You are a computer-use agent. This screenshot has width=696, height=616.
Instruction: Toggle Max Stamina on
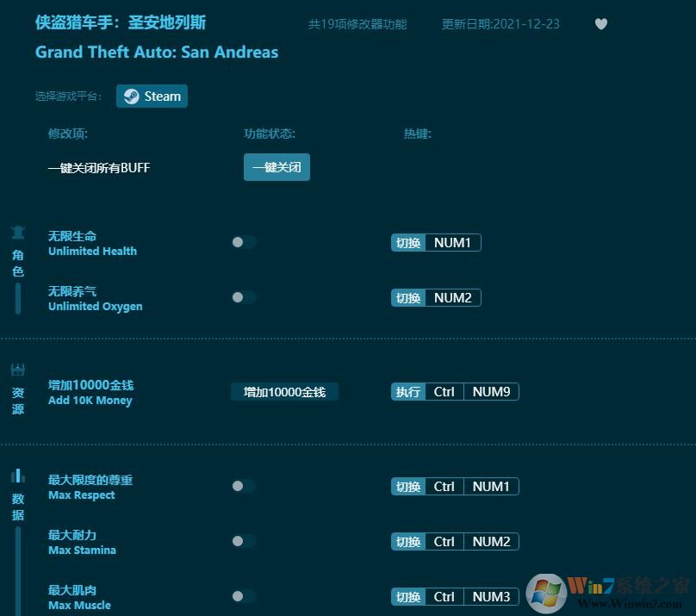[x=243, y=540]
